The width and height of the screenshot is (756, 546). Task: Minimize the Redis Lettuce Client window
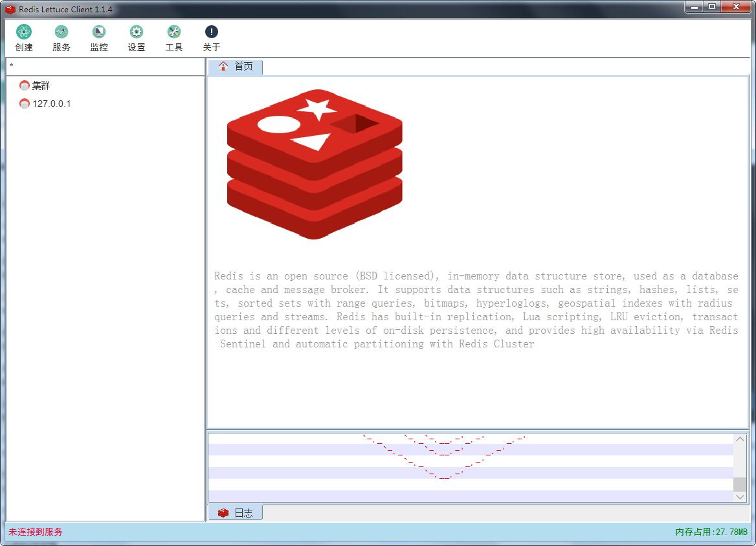695,6
